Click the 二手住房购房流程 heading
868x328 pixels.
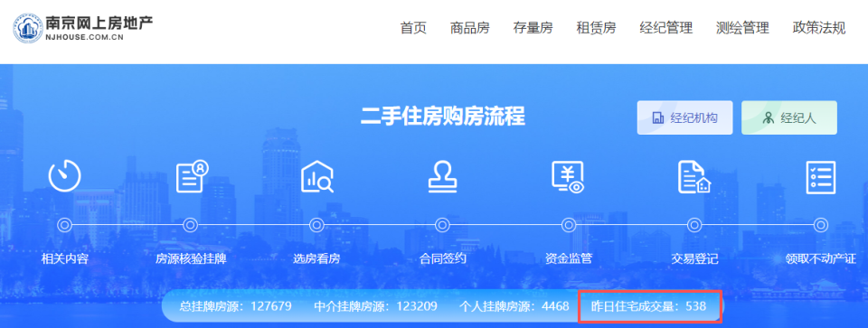[443, 117]
